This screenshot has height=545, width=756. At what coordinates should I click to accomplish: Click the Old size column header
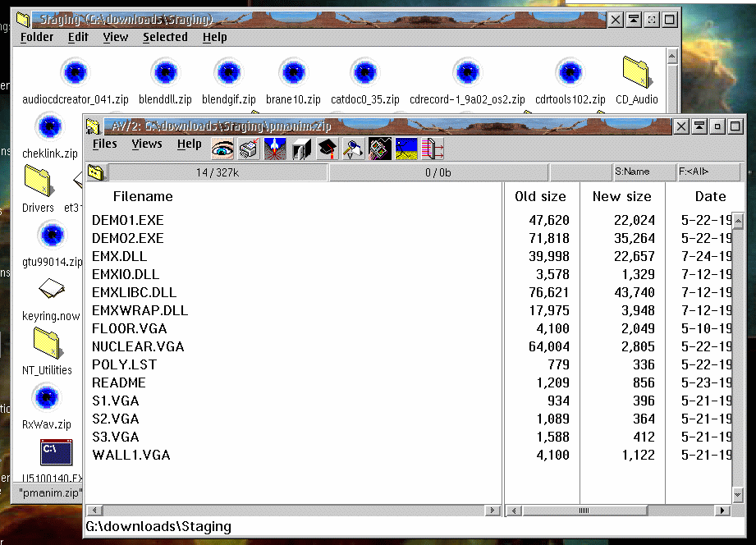click(540, 196)
